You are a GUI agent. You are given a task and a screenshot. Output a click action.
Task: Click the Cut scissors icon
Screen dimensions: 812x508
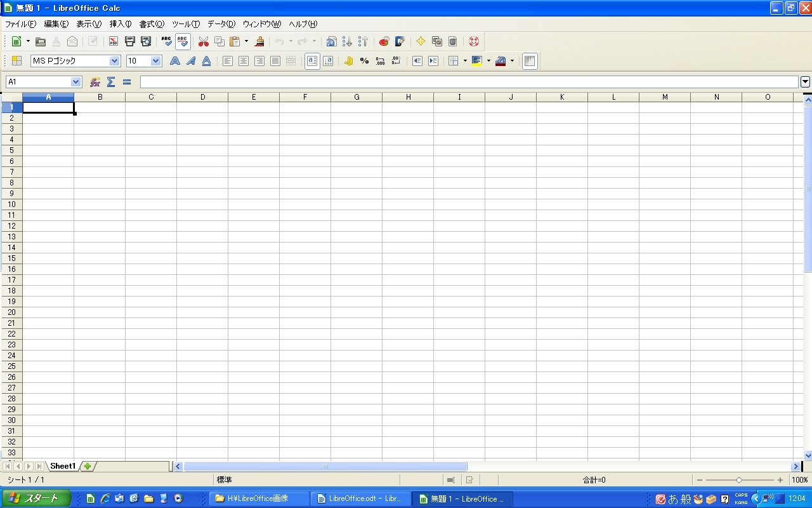click(x=204, y=42)
